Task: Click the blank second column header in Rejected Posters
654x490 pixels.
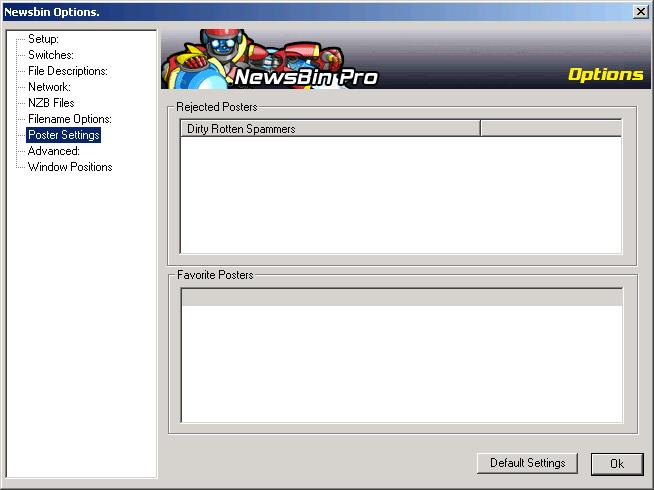Action: click(550, 129)
